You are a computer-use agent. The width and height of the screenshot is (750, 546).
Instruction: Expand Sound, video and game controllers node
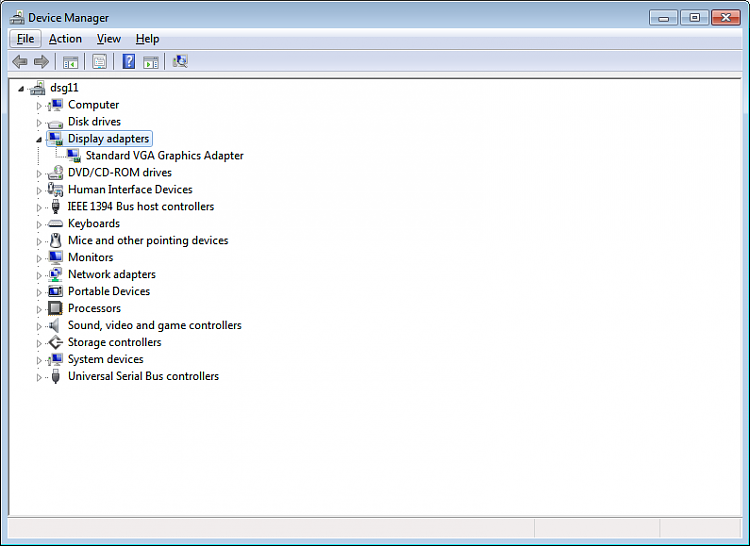(39, 326)
